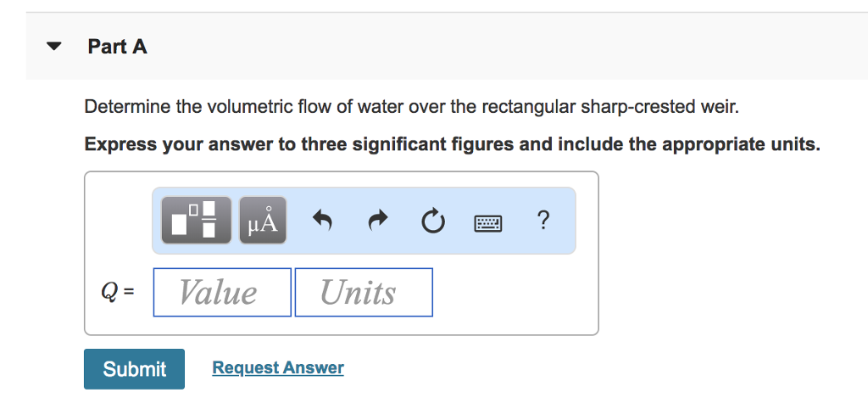
Task: Submit the answer for Part A
Action: click(135, 368)
